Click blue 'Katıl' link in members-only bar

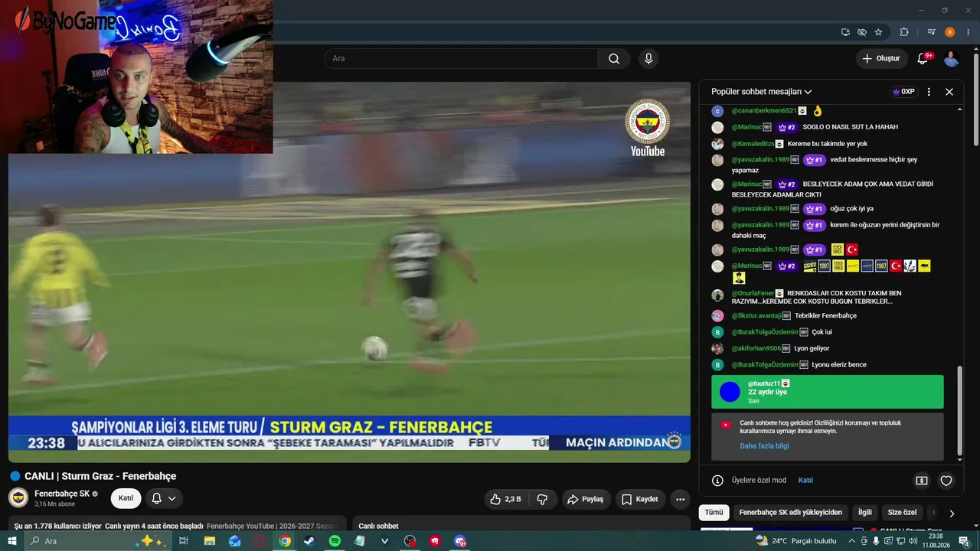[805, 481]
